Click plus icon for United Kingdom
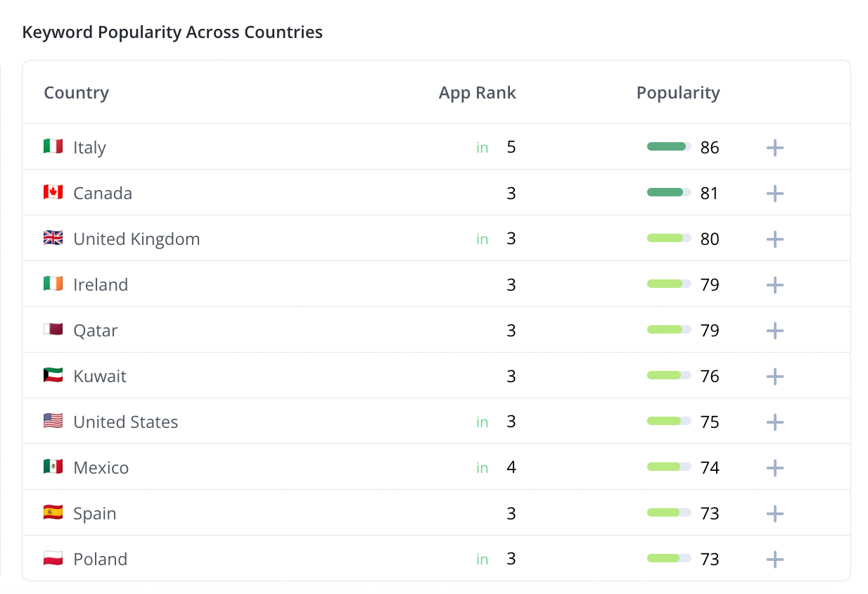The image size is (868, 594). [774, 239]
